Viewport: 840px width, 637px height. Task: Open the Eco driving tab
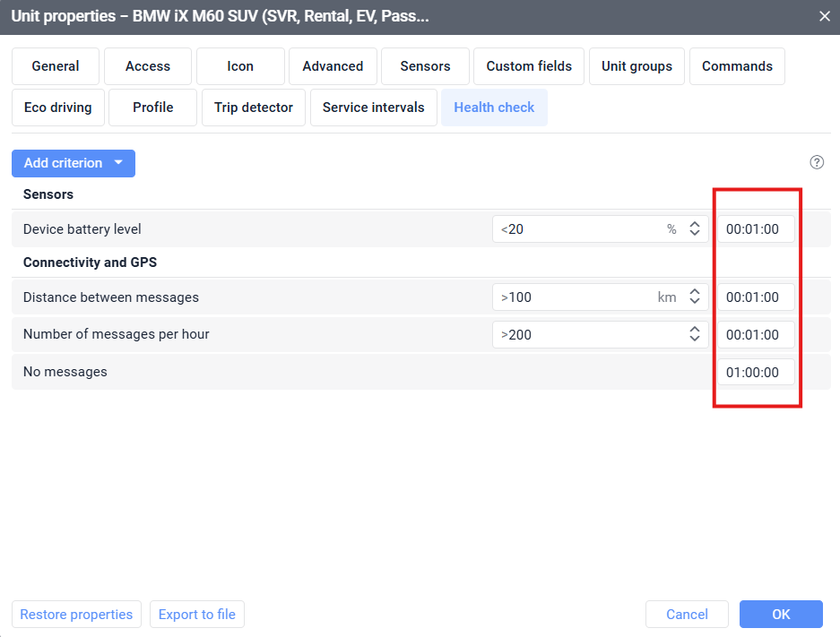tap(58, 108)
